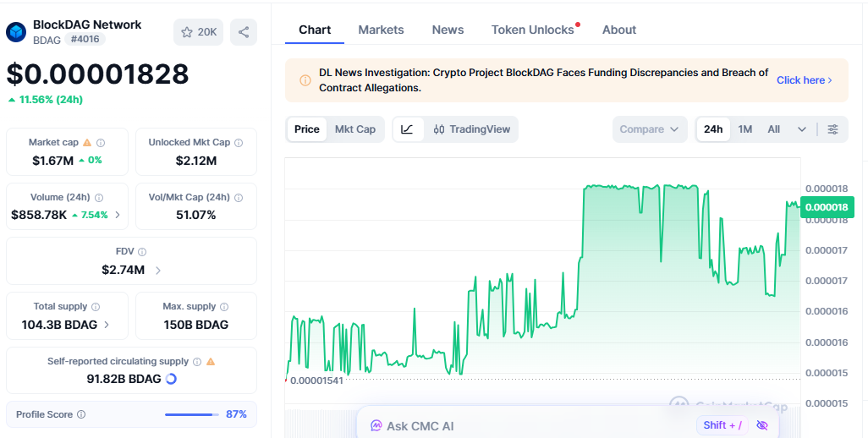Hide the Ask CMC AI bar
This screenshot has width=868, height=438.
click(x=762, y=425)
